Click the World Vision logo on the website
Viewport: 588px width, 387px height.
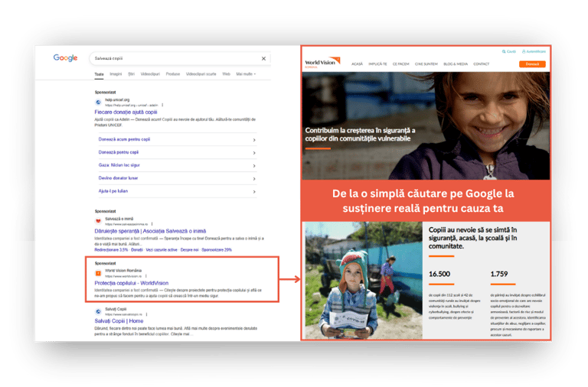pyautogui.click(x=322, y=63)
